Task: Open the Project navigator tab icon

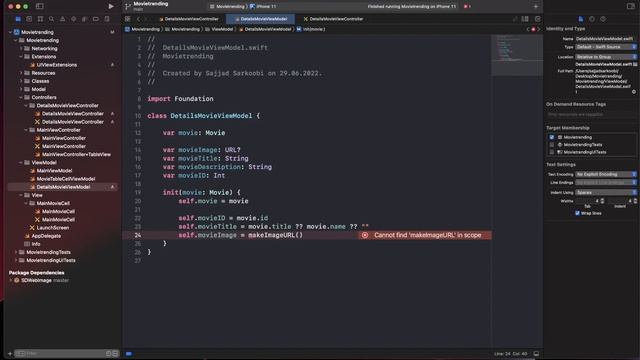Action: click(18, 19)
